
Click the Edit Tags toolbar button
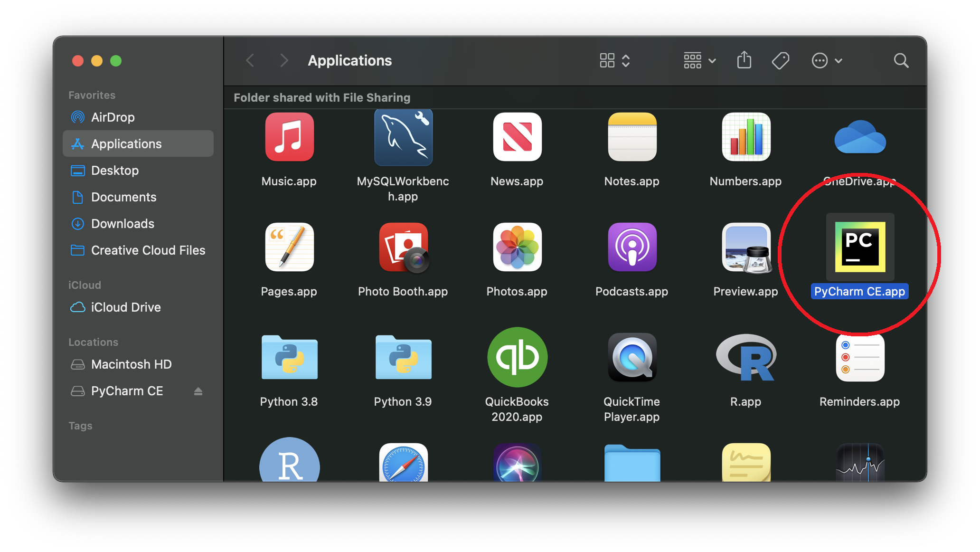[x=780, y=60]
